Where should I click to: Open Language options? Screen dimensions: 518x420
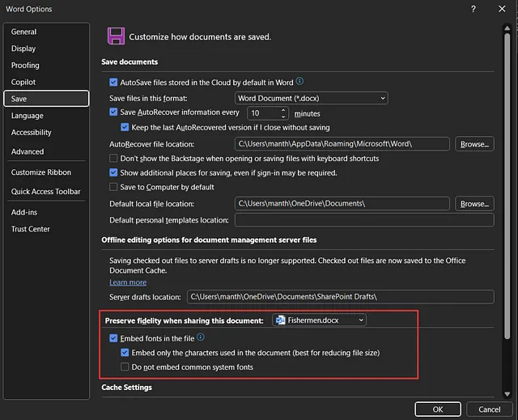[x=46, y=116]
